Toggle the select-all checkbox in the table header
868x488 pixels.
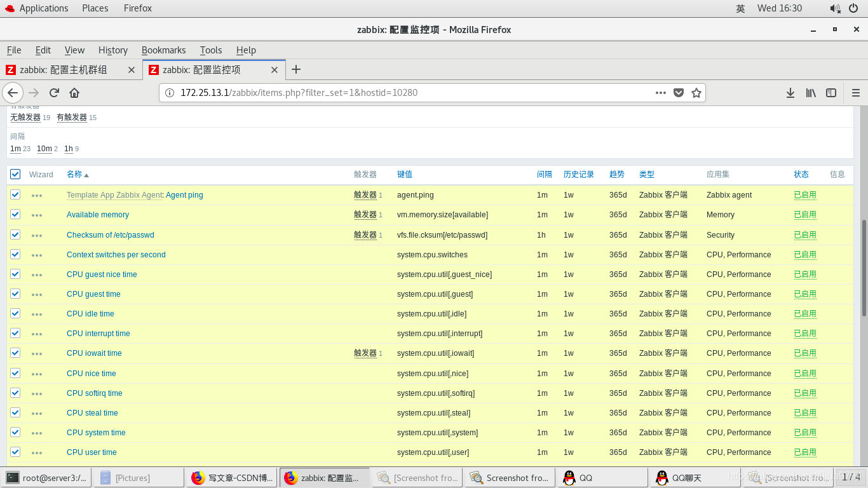(15, 174)
